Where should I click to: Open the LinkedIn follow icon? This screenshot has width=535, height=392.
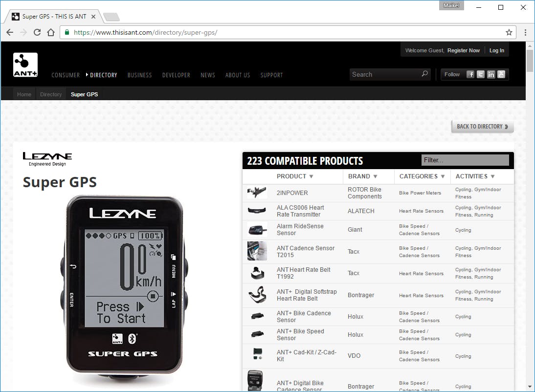click(491, 74)
